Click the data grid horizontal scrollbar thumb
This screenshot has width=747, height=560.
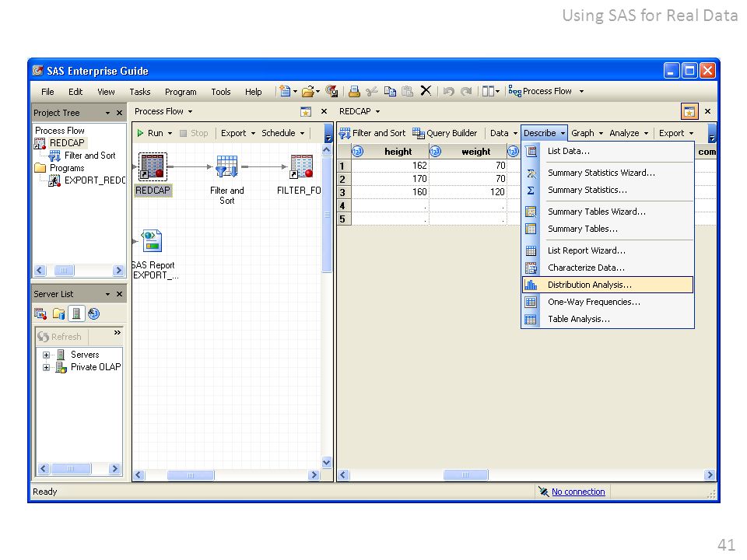(x=465, y=474)
